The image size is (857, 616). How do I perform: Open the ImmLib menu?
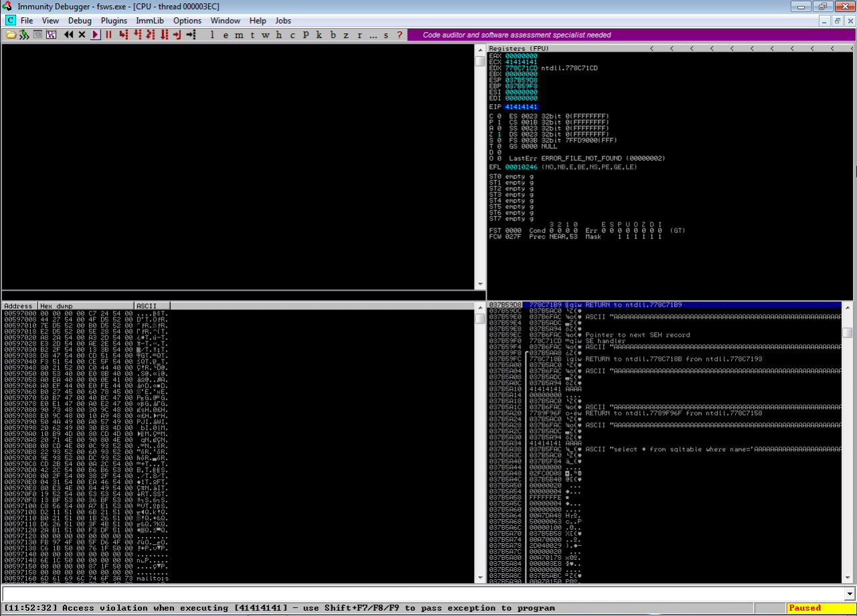(150, 21)
